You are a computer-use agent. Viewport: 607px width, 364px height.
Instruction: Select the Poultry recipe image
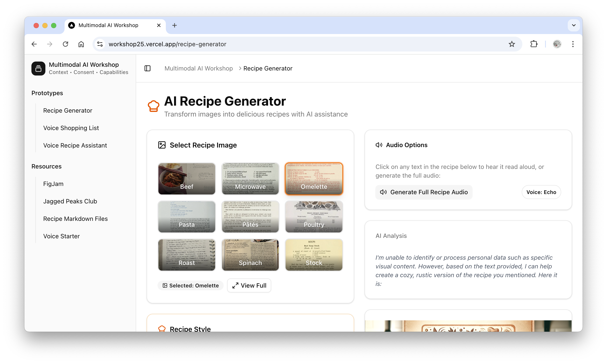pyautogui.click(x=314, y=216)
